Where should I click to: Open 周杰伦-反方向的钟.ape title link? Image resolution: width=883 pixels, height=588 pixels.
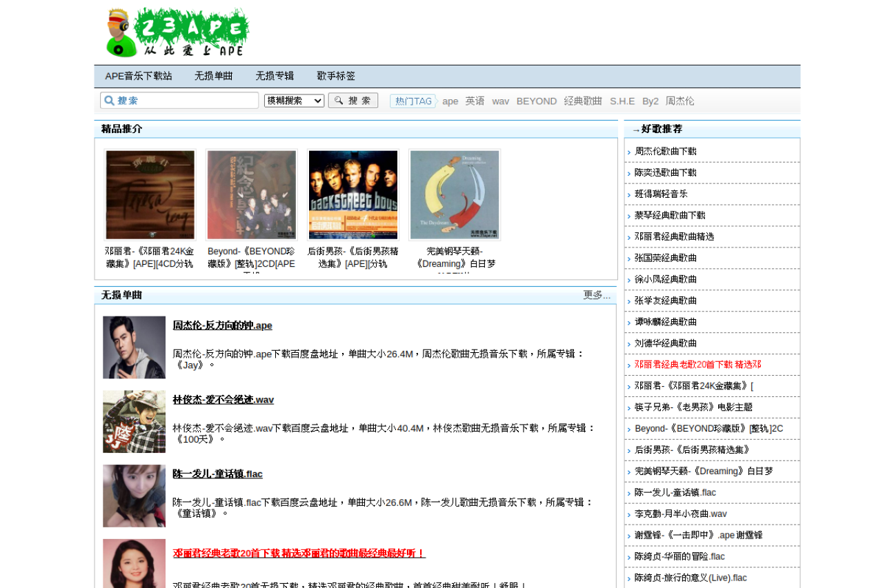pos(222,325)
